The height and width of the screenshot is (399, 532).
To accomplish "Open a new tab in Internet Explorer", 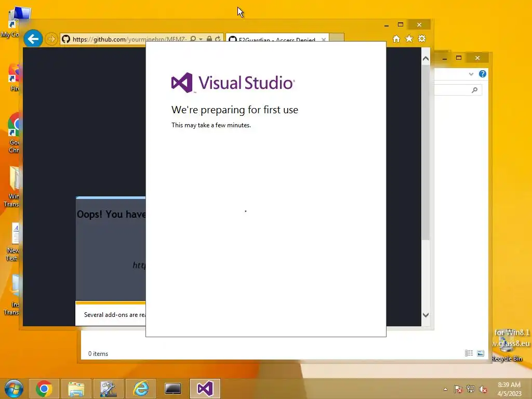I will click(x=337, y=38).
